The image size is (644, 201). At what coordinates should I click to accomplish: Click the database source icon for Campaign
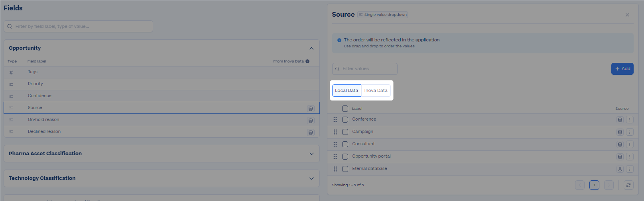[x=620, y=132]
